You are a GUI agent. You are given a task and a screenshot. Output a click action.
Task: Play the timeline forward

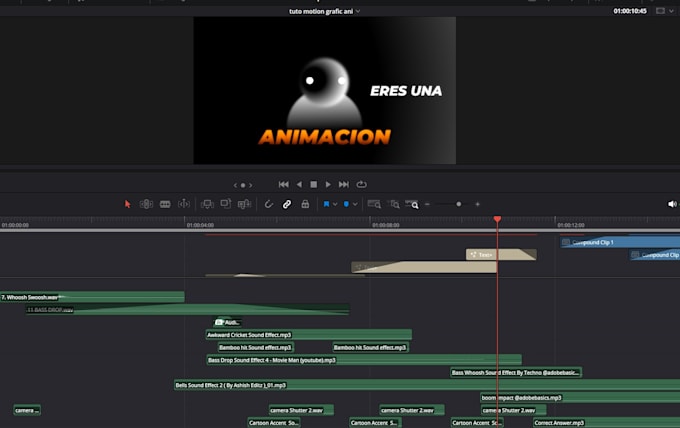point(328,185)
